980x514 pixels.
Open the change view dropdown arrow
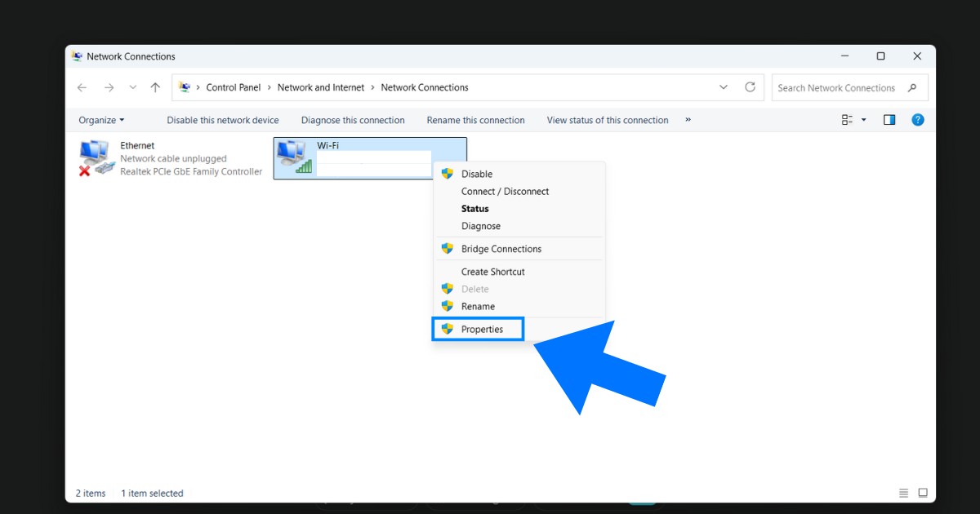pos(864,120)
